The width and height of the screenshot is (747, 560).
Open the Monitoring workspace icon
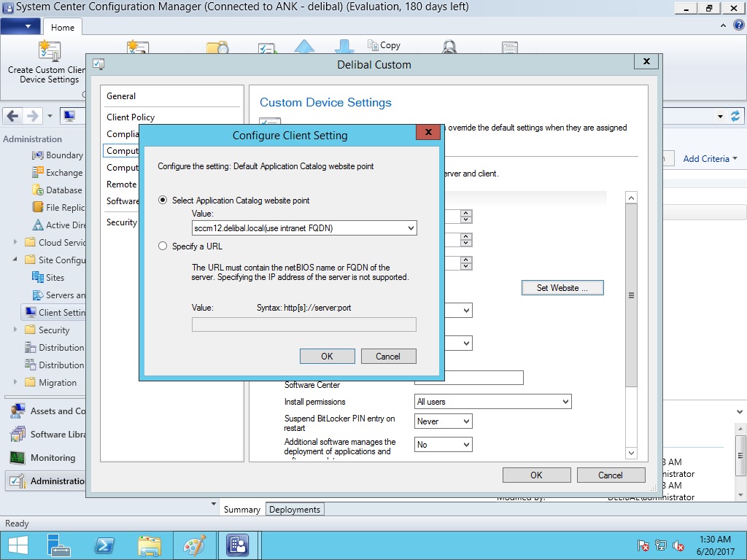[18, 458]
